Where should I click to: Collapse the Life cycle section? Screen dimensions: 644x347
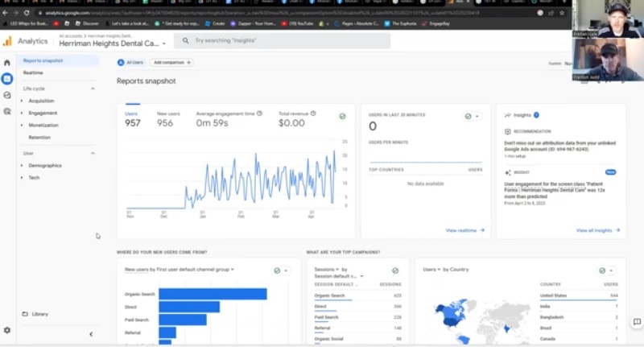point(93,89)
